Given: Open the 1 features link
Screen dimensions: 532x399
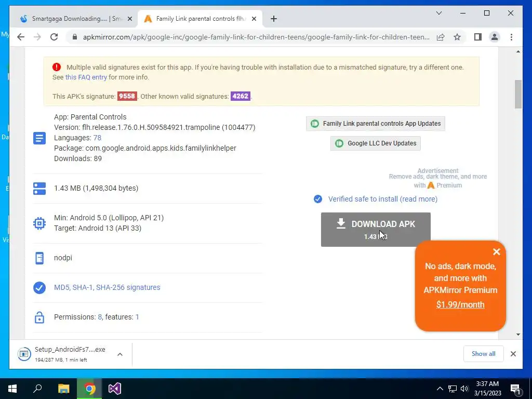Looking at the screenshot, I should 137,317.
